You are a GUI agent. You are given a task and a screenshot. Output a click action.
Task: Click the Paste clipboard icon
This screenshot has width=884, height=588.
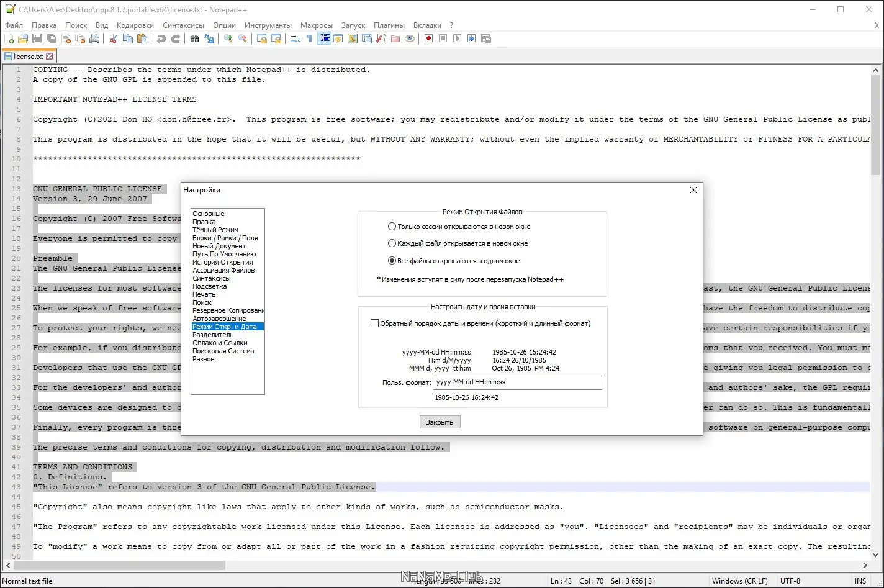click(x=142, y=38)
